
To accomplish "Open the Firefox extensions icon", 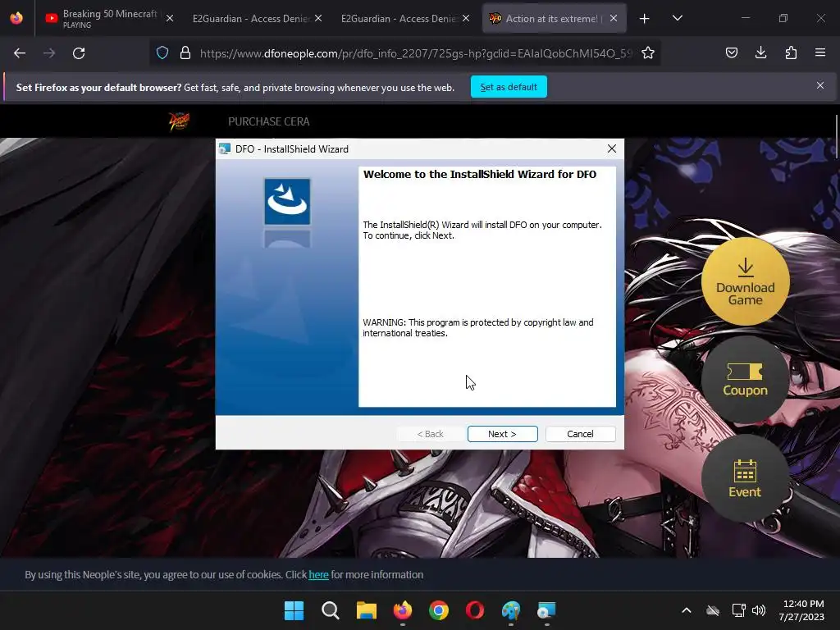I will [x=791, y=52].
